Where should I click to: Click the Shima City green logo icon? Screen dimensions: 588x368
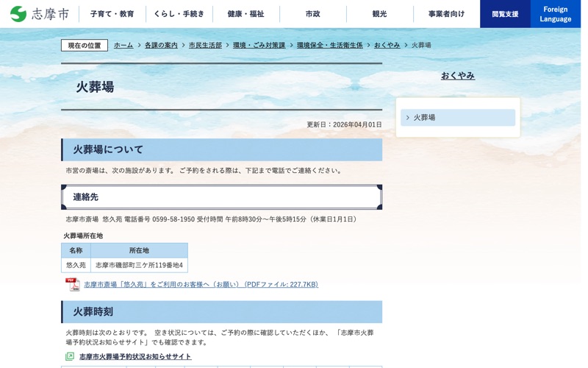tap(18, 14)
